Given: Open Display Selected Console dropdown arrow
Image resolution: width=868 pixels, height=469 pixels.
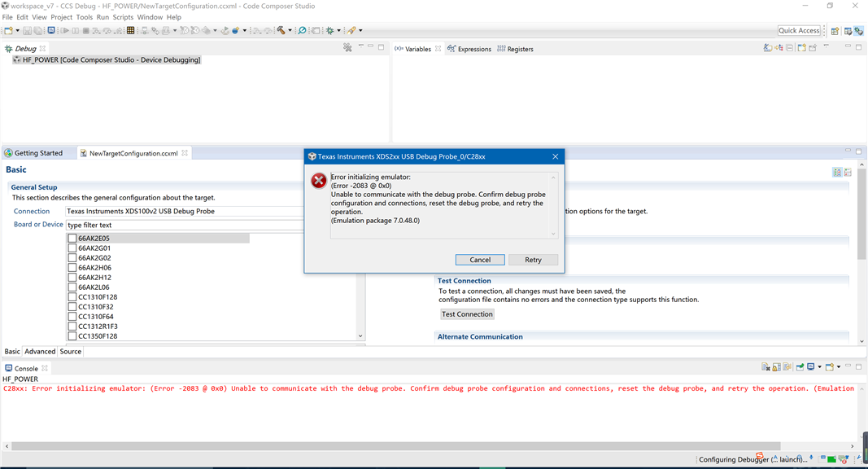Looking at the screenshot, I should point(819,367).
